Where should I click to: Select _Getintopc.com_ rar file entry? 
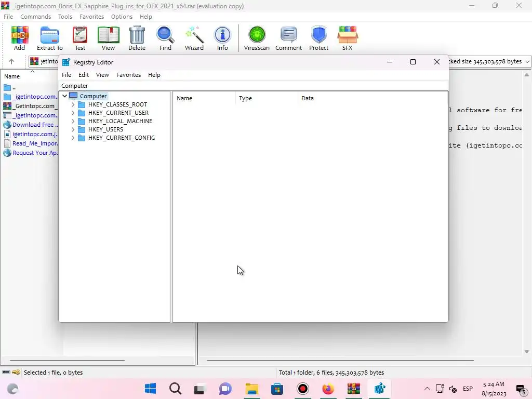(31, 106)
